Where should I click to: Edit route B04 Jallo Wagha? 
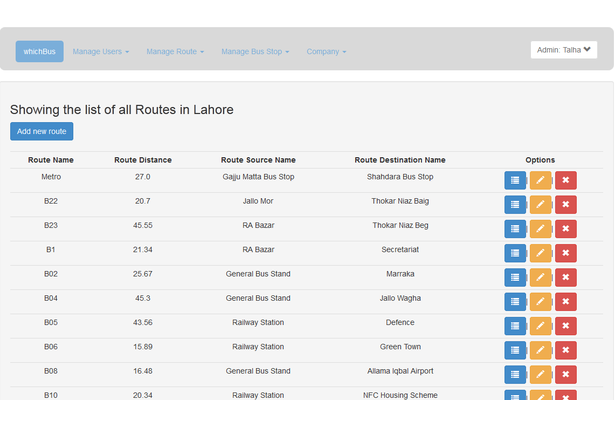(x=540, y=302)
